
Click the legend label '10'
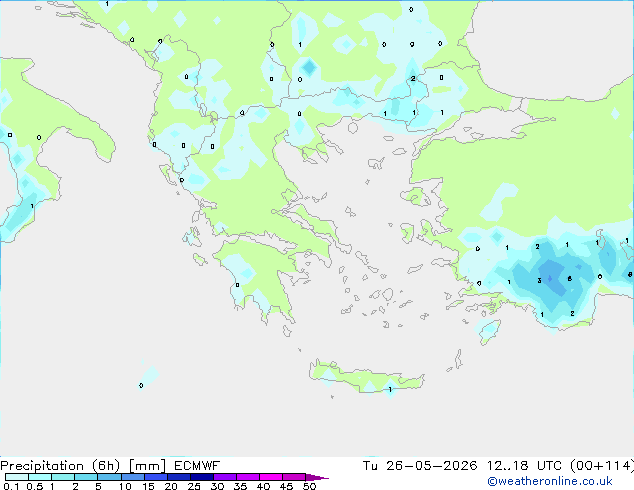click(x=125, y=486)
